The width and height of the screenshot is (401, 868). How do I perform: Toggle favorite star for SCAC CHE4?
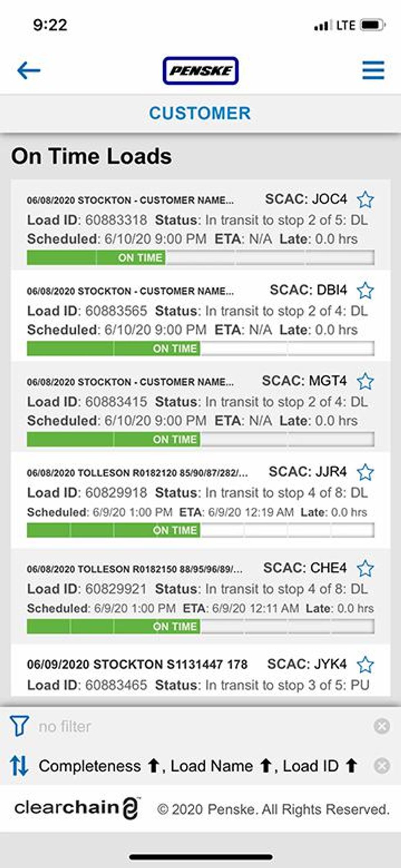point(365,568)
